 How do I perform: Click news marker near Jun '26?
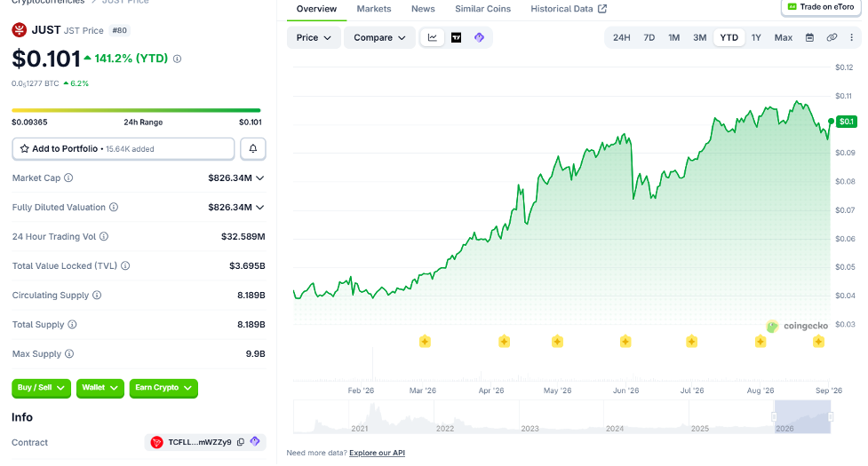(625, 342)
